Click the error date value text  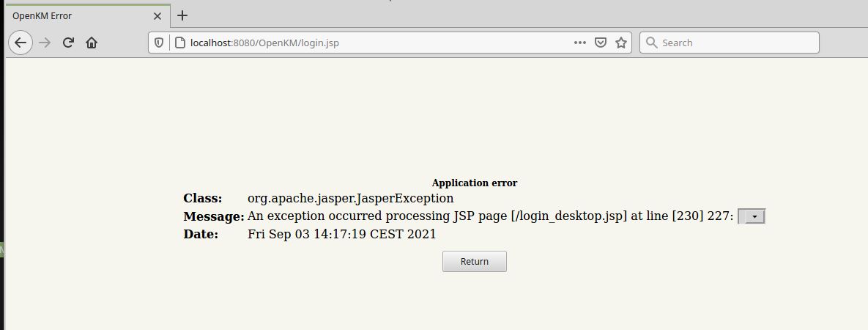(x=341, y=234)
